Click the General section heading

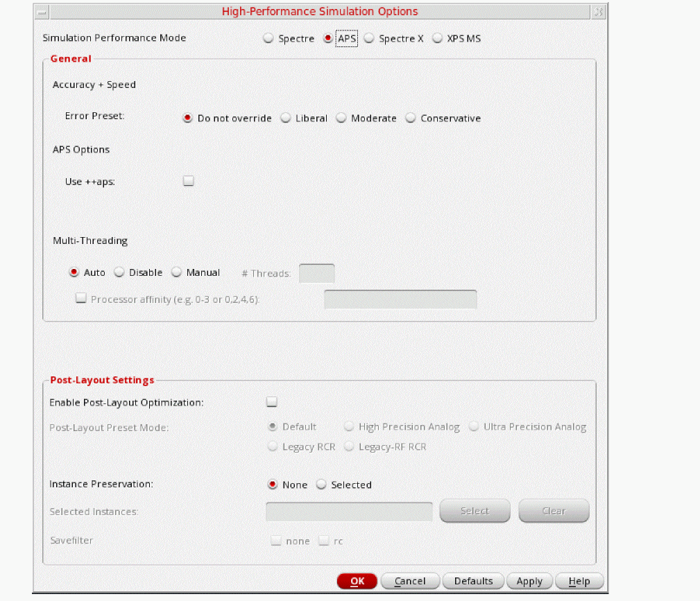coord(71,58)
